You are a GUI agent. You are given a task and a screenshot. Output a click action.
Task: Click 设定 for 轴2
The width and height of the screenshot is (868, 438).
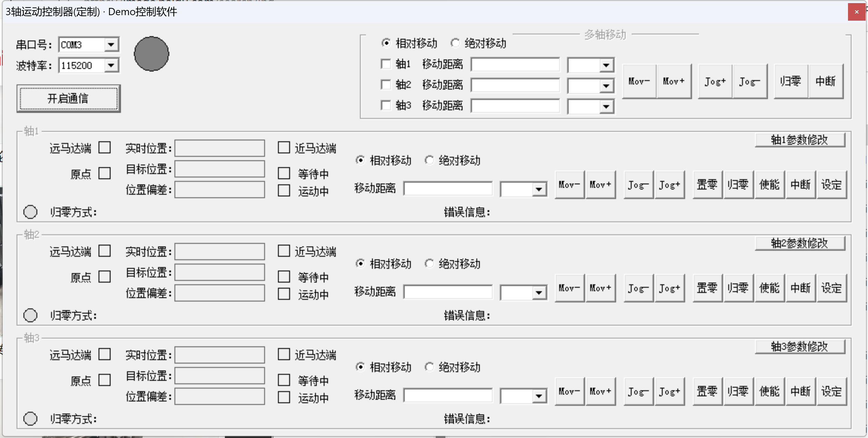point(832,288)
